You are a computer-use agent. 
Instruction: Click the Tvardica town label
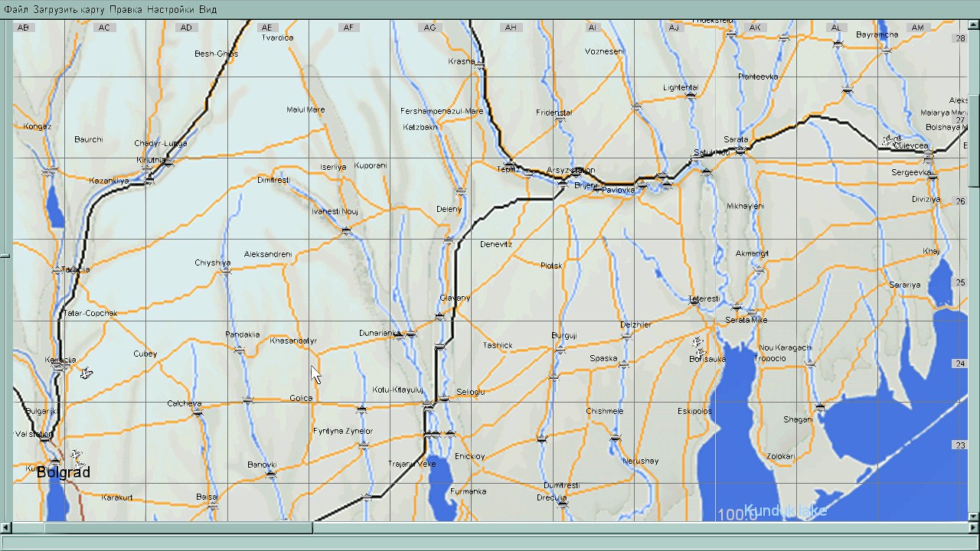point(277,37)
